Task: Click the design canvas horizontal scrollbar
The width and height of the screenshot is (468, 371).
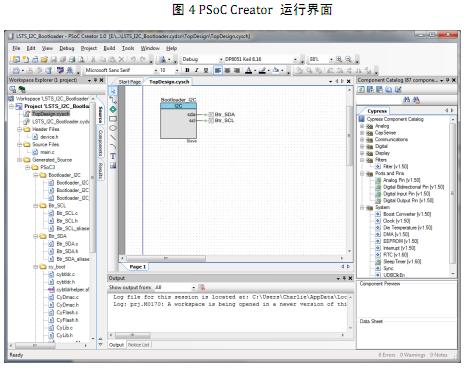Action: (x=232, y=258)
